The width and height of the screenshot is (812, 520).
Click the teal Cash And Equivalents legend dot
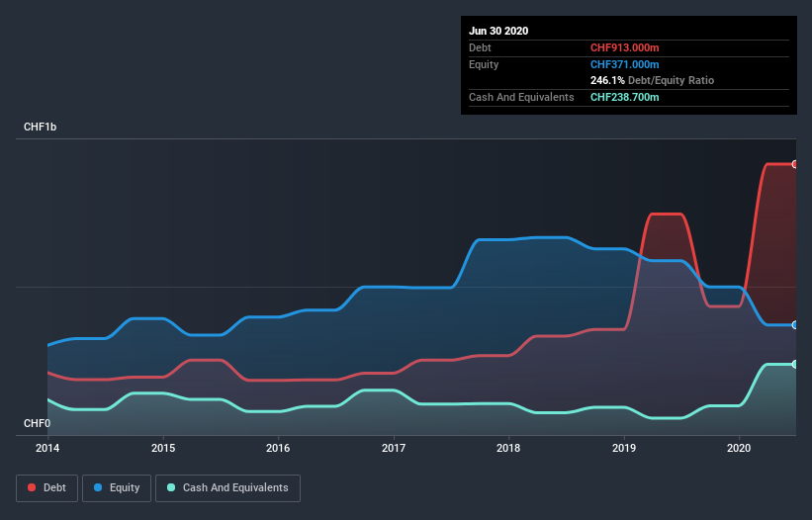coord(171,487)
